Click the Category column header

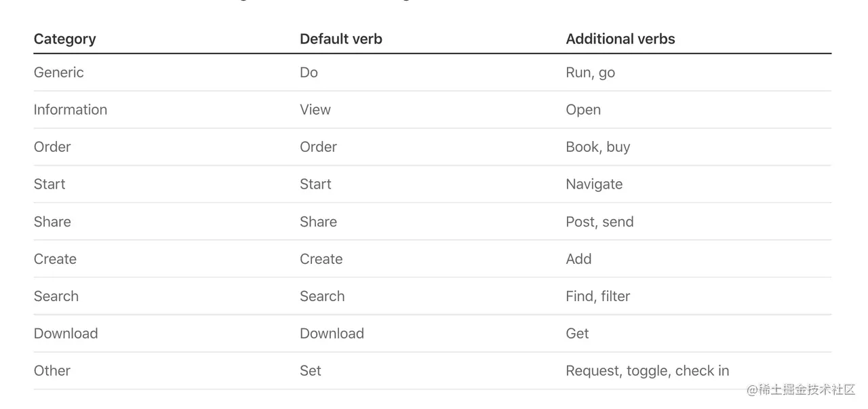tap(64, 39)
